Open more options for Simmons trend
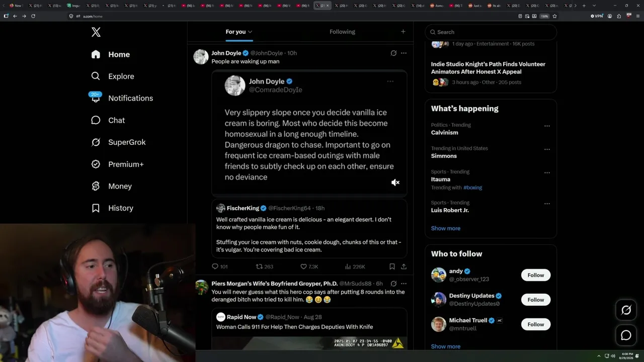 [x=547, y=149]
